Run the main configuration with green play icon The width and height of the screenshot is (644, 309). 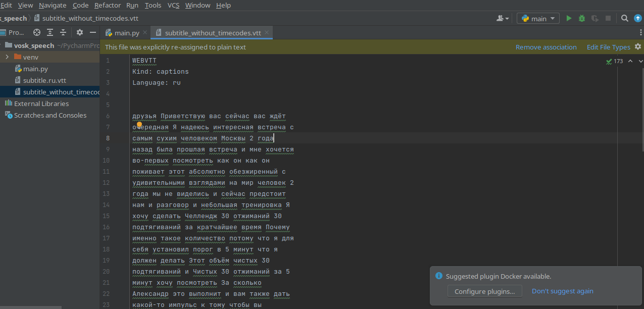pos(569,18)
